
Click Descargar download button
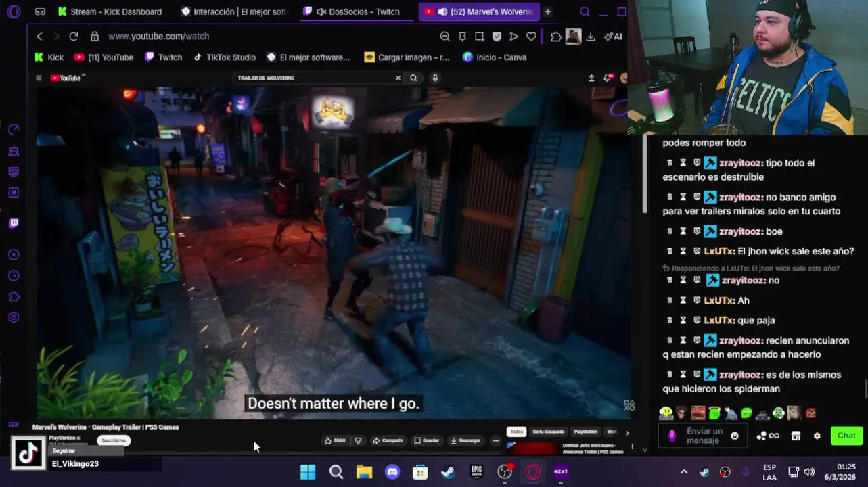(465, 440)
